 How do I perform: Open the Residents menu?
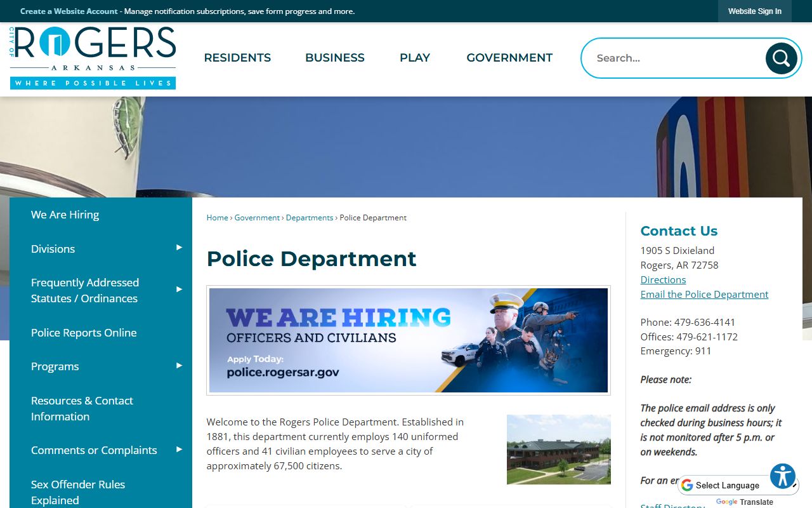point(237,58)
